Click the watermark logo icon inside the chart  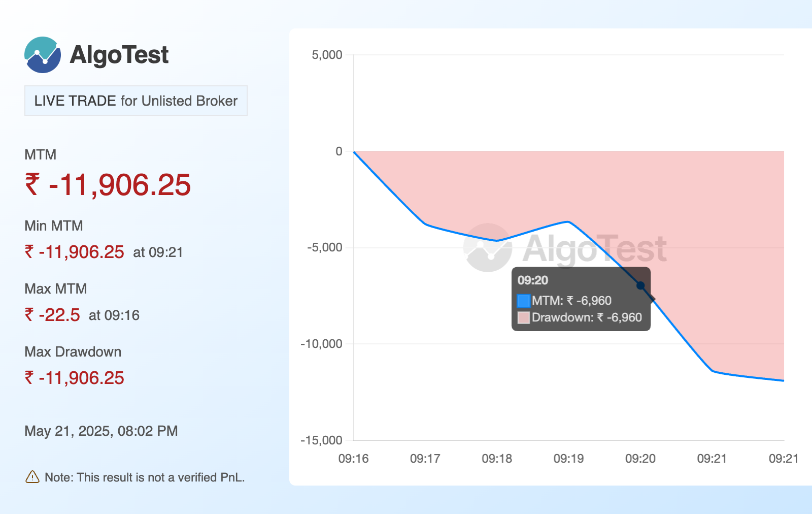(488, 248)
